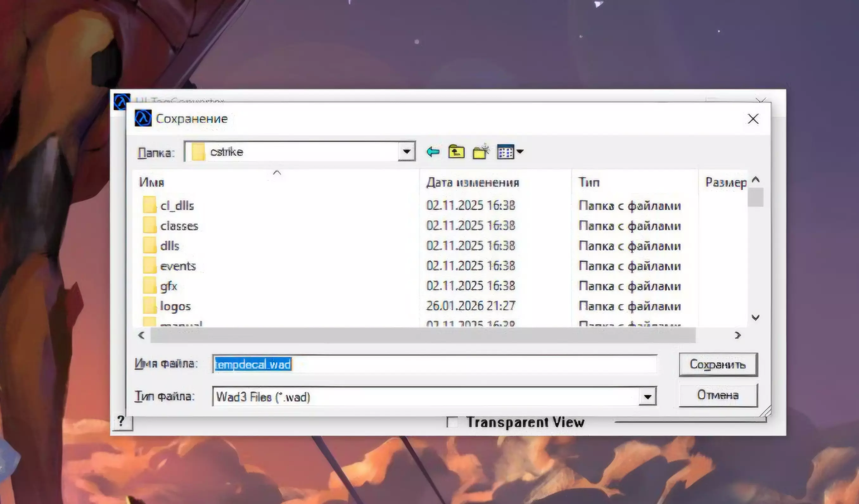Expand the cstrike folder dropdown
This screenshot has height=504, width=859.
tap(406, 151)
